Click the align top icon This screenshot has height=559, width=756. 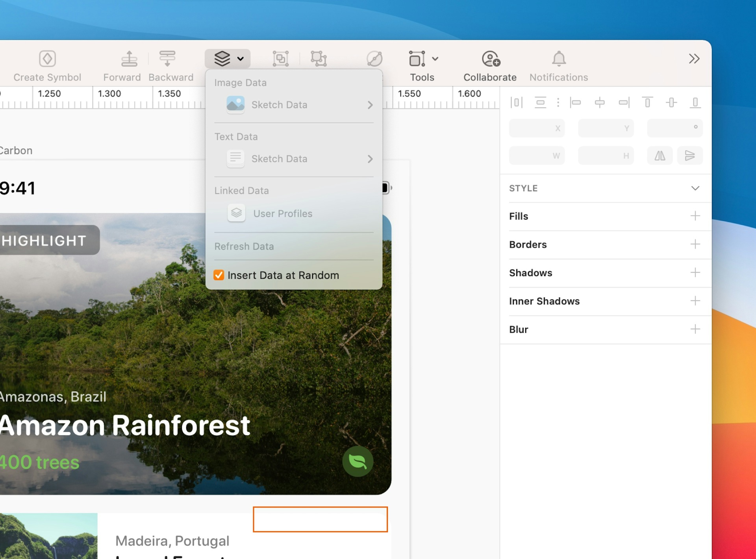coord(648,102)
